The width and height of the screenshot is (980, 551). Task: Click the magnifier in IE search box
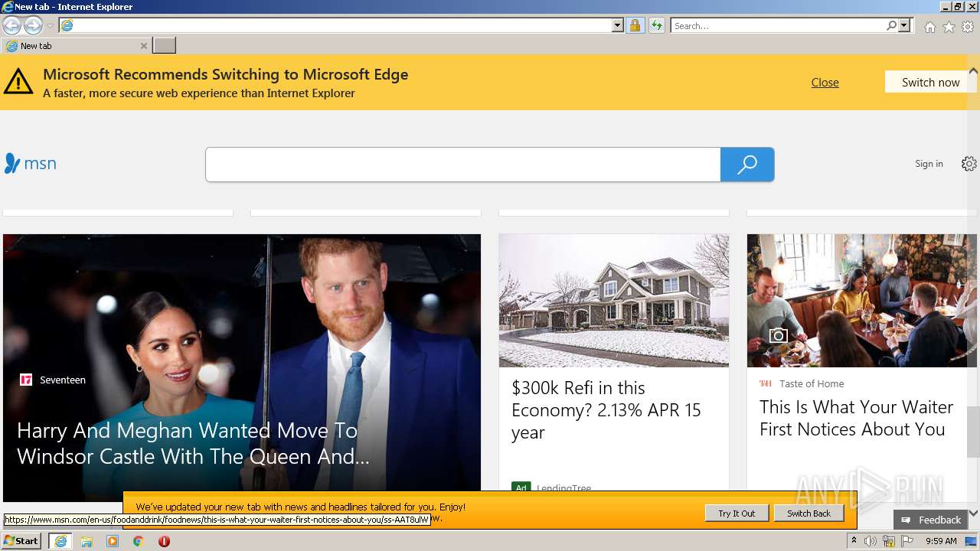tap(891, 26)
